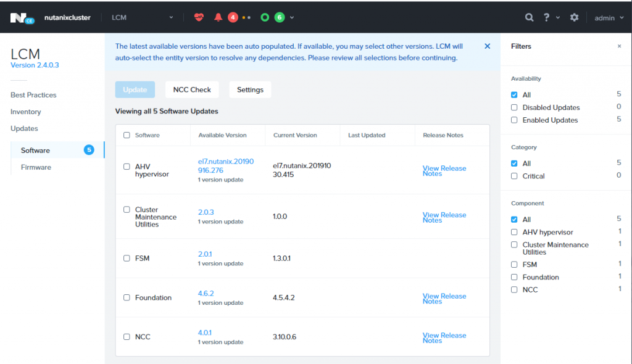Open the help question mark icon
The height and width of the screenshot is (364, 632).
point(546,17)
